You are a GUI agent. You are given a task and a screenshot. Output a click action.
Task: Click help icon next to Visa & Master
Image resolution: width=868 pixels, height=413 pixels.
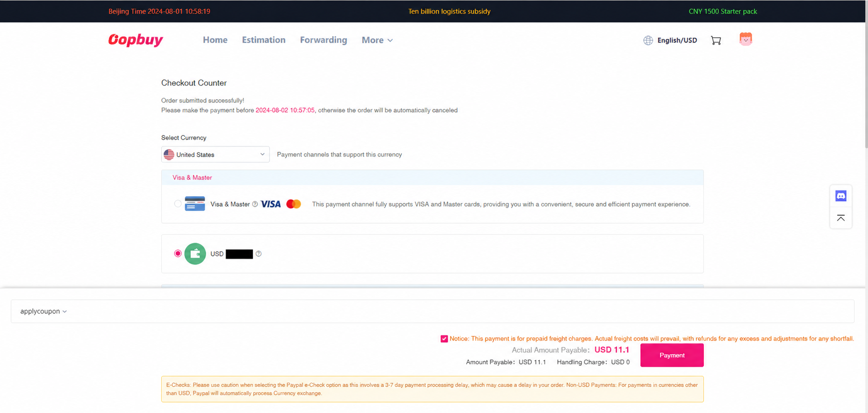click(255, 204)
